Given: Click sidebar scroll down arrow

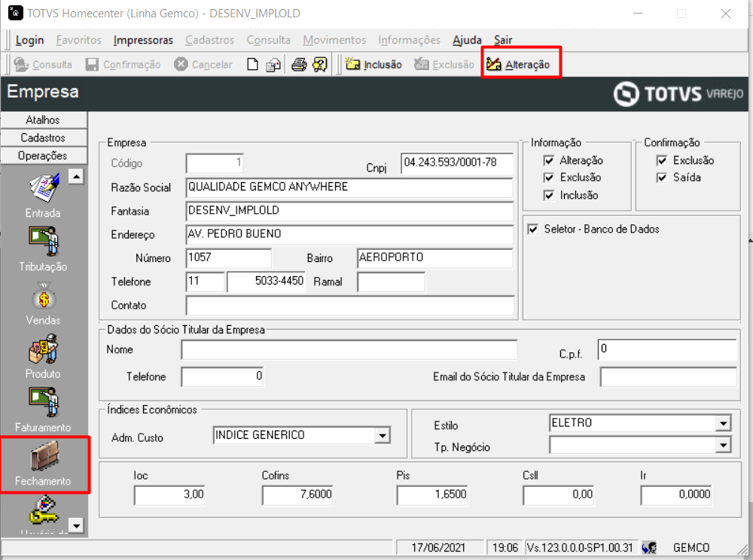Looking at the screenshot, I should pos(76,525).
